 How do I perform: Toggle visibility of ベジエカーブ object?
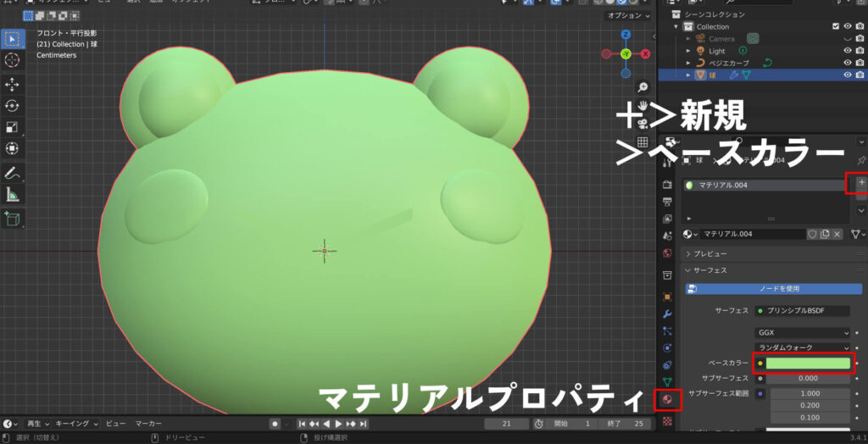(848, 63)
